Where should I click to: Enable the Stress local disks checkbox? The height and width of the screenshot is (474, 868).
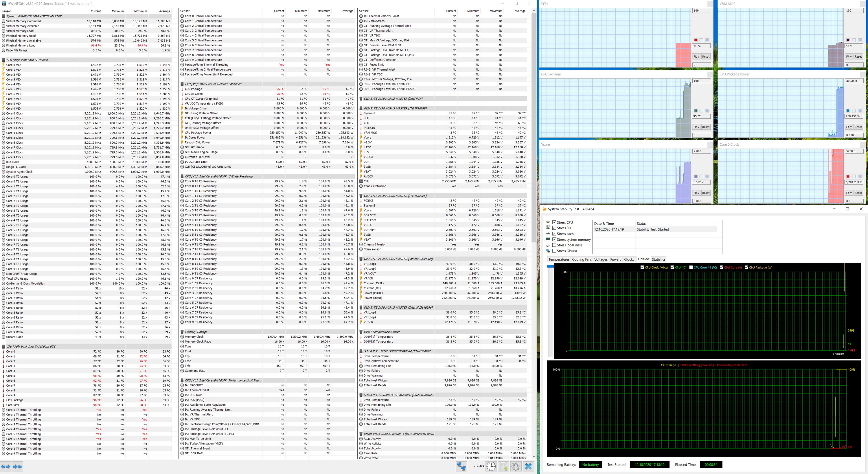pos(554,245)
